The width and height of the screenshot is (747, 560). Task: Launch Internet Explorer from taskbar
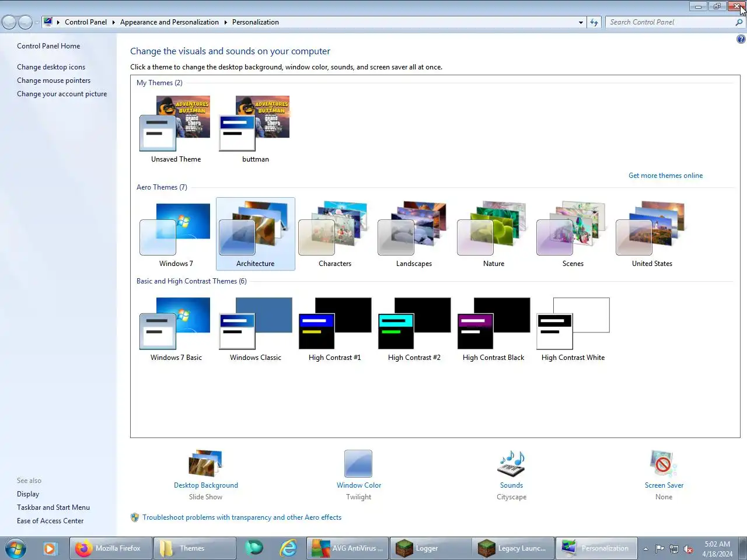[288, 548]
